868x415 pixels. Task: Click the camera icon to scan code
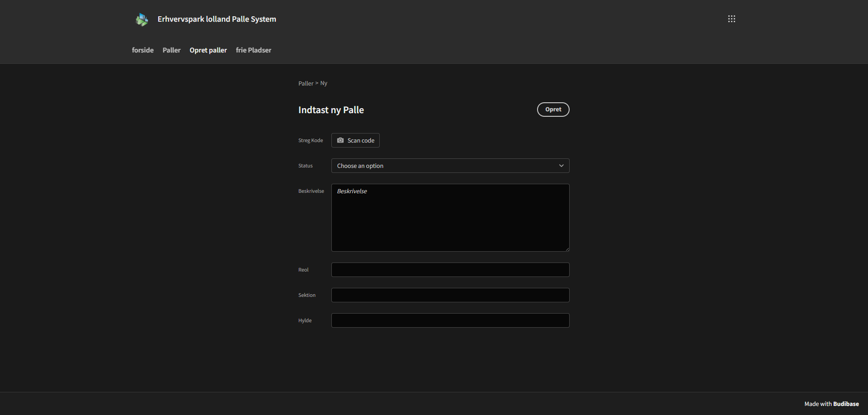[340, 140]
